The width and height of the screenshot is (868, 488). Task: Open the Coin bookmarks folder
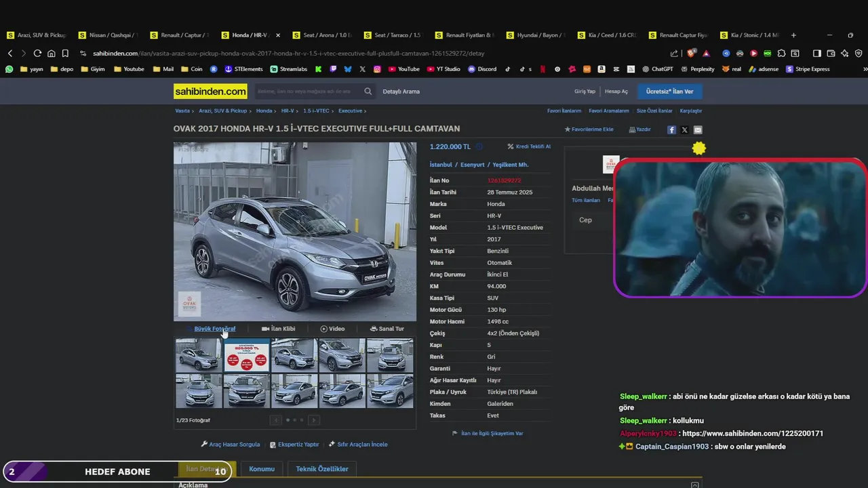click(191, 69)
